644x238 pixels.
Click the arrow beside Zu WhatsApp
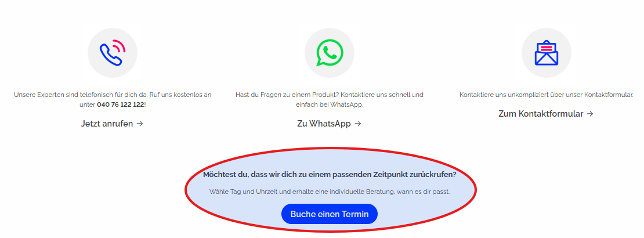(x=358, y=123)
